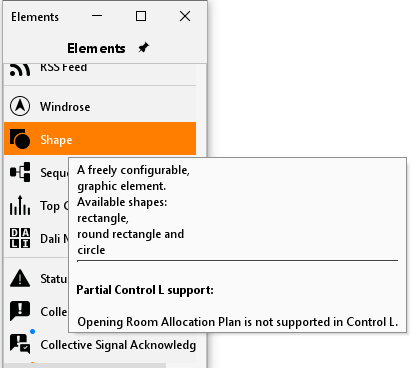
Task: Select the Windrose list entry
Action: 100,106
